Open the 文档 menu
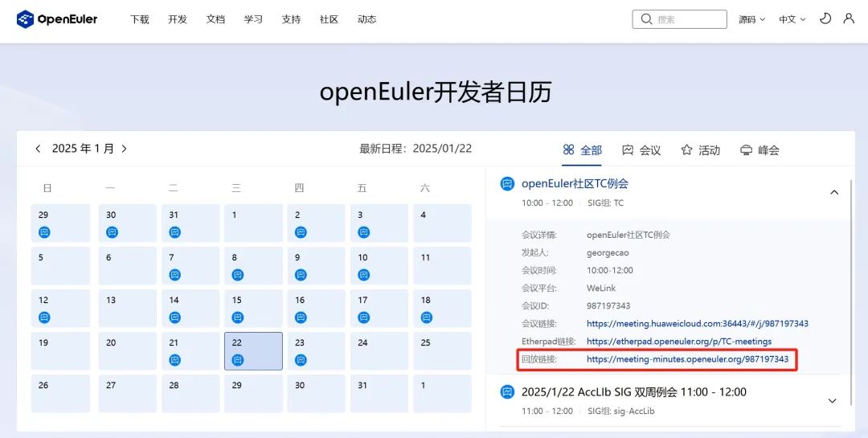The width and height of the screenshot is (868, 438). pyautogui.click(x=215, y=19)
